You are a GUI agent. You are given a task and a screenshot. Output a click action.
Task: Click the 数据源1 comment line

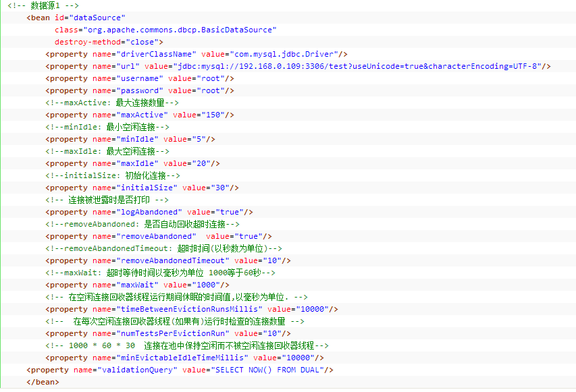coord(43,5)
